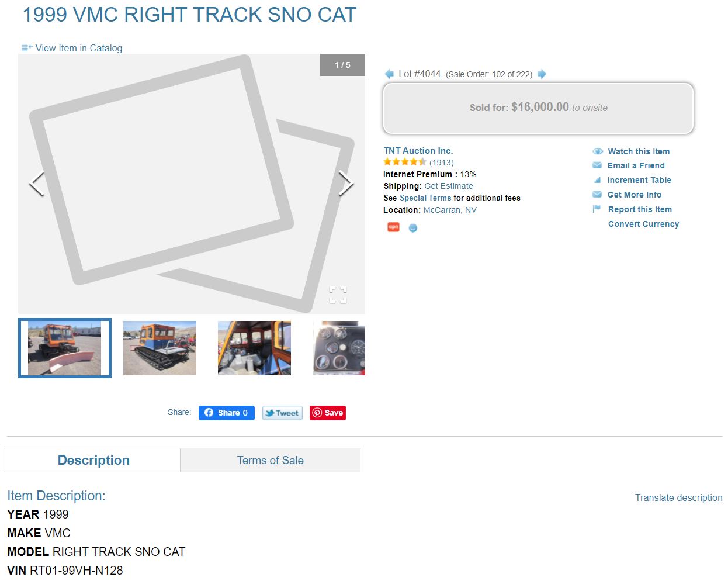Select the cab interior thumbnail
Screen dimensions: 728x584
click(x=254, y=348)
